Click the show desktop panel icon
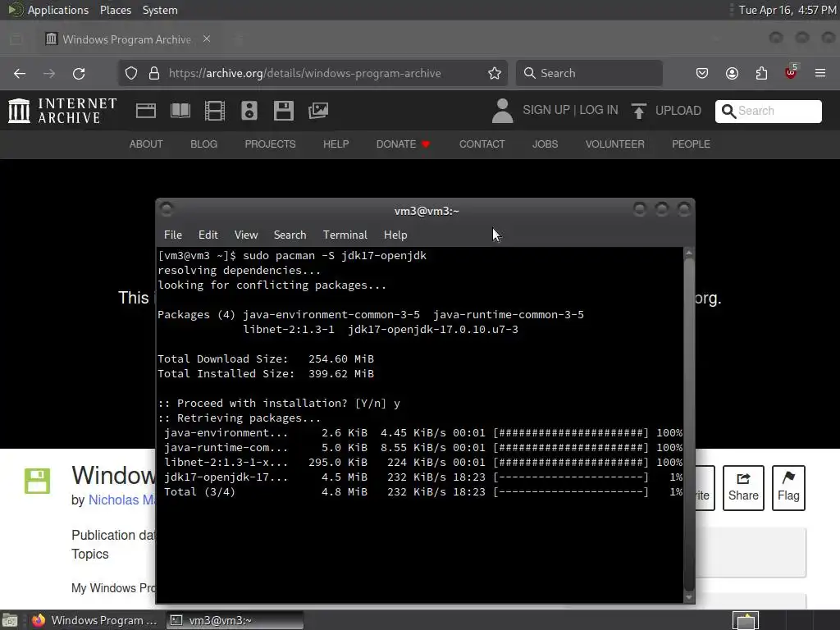 coord(10,620)
